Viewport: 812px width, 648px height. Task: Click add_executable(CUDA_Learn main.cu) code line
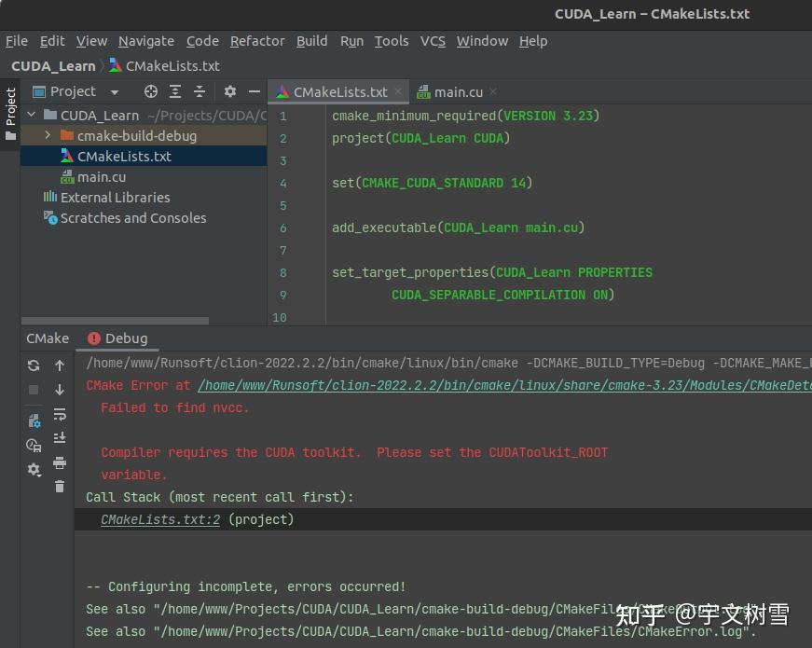pos(459,227)
